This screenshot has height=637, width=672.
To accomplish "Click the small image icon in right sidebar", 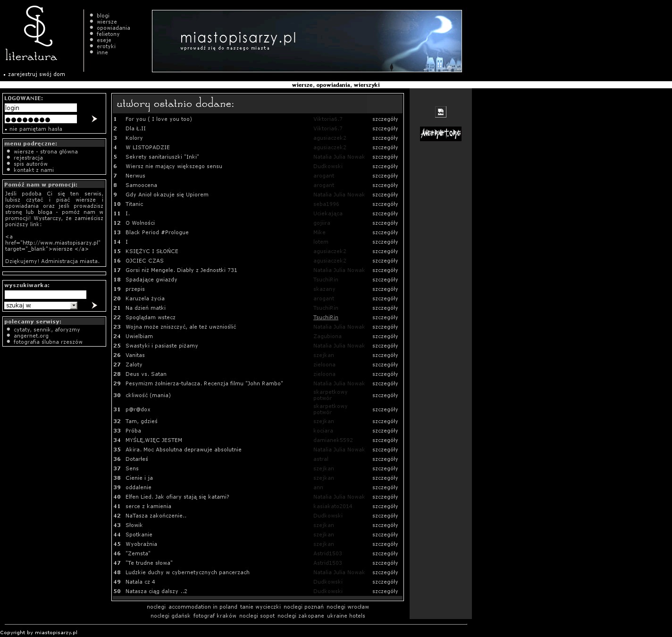I will (x=440, y=112).
